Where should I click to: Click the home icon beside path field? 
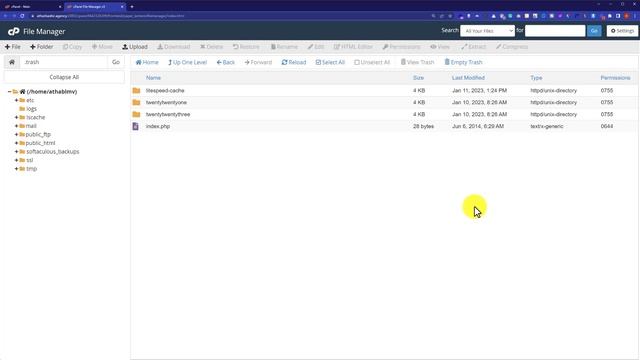(12, 62)
